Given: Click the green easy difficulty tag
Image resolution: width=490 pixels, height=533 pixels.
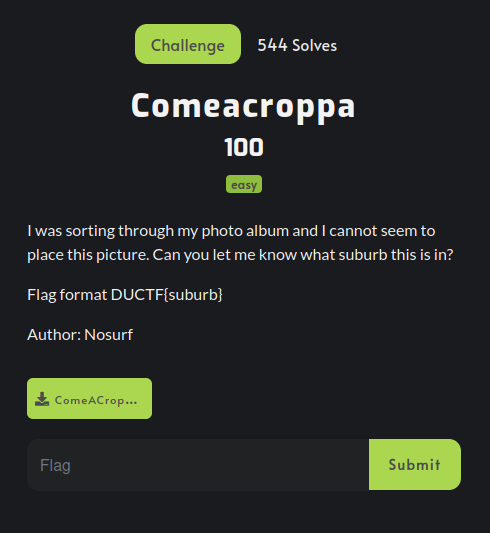Looking at the screenshot, I should click(244, 184).
